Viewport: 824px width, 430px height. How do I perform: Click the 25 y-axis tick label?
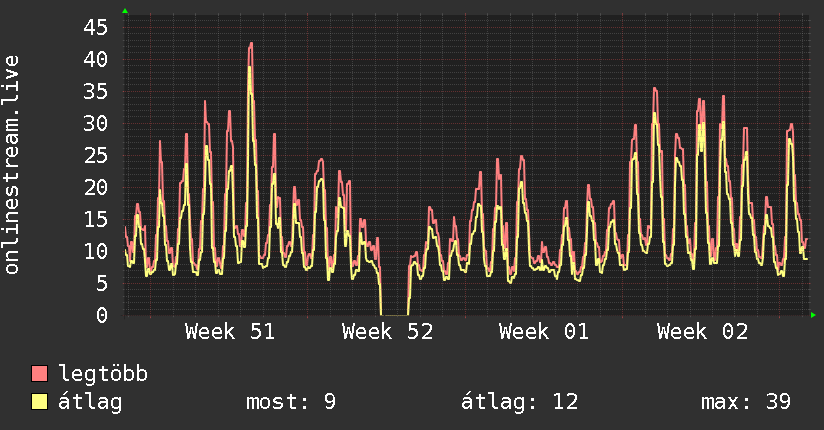click(96, 156)
